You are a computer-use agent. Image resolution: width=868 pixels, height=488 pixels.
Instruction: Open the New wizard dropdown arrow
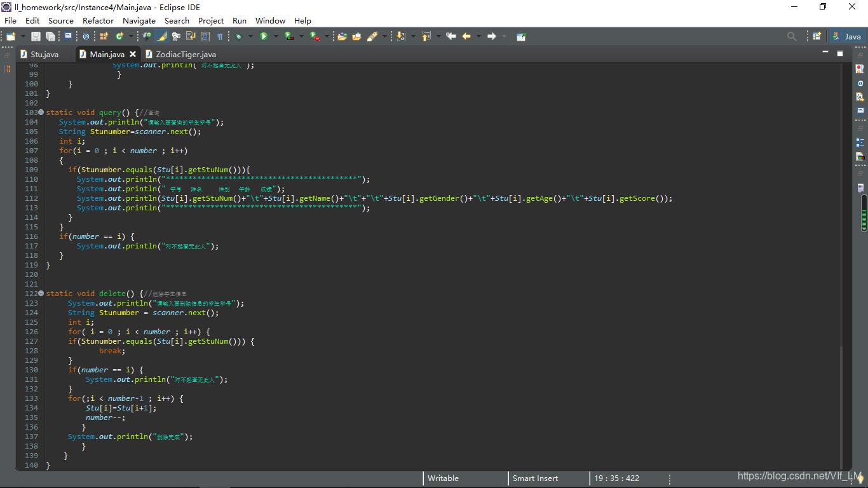[x=23, y=36]
